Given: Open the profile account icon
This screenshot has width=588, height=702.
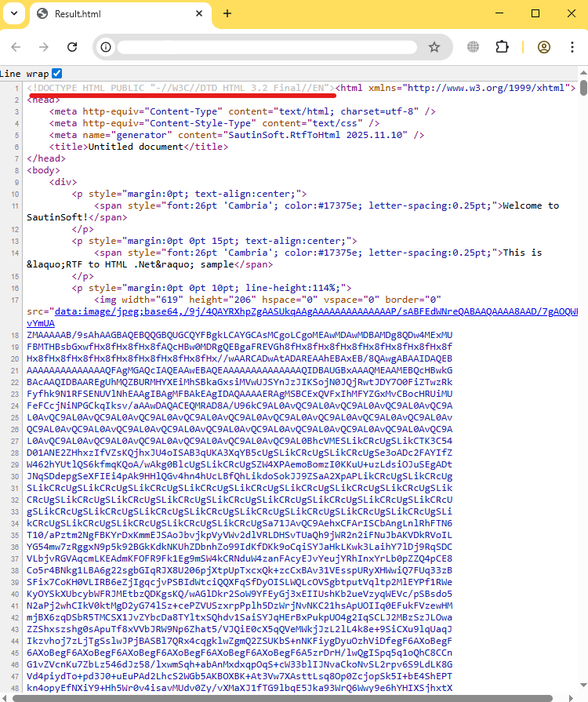Looking at the screenshot, I should coord(543,47).
